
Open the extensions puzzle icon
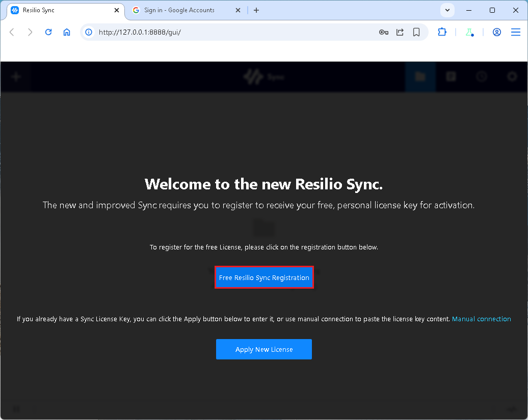[x=442, y=32]
